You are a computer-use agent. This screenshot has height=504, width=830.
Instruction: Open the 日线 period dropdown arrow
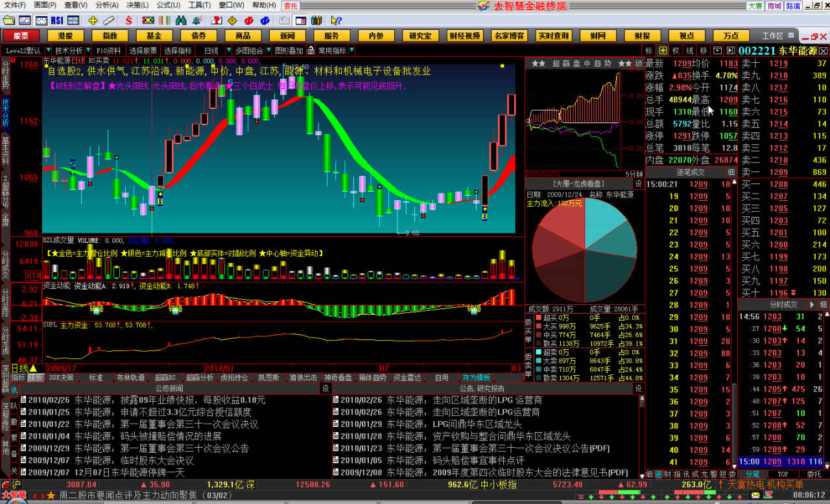point(228,51)
